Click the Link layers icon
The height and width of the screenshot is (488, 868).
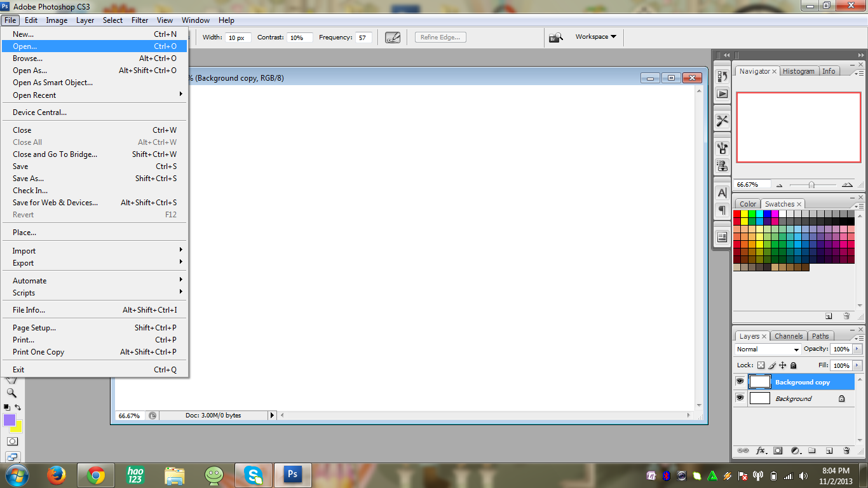point(743,451)
